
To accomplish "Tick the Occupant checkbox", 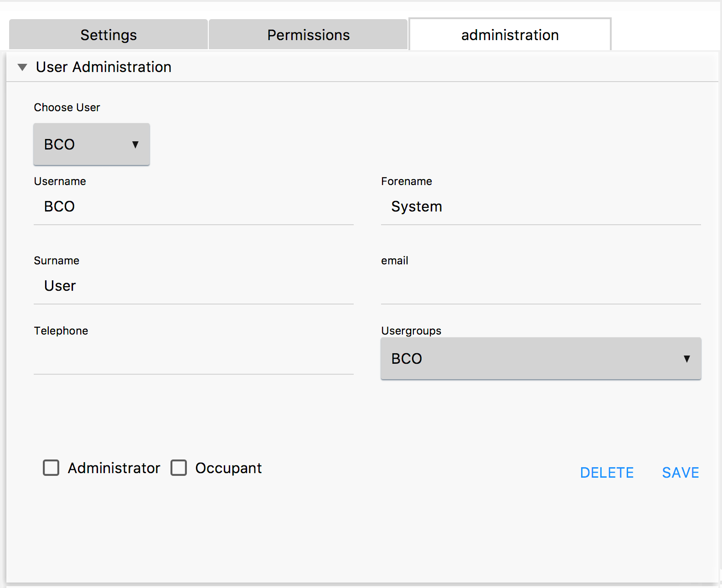I will pyautogui.click(x=179, y=468).
